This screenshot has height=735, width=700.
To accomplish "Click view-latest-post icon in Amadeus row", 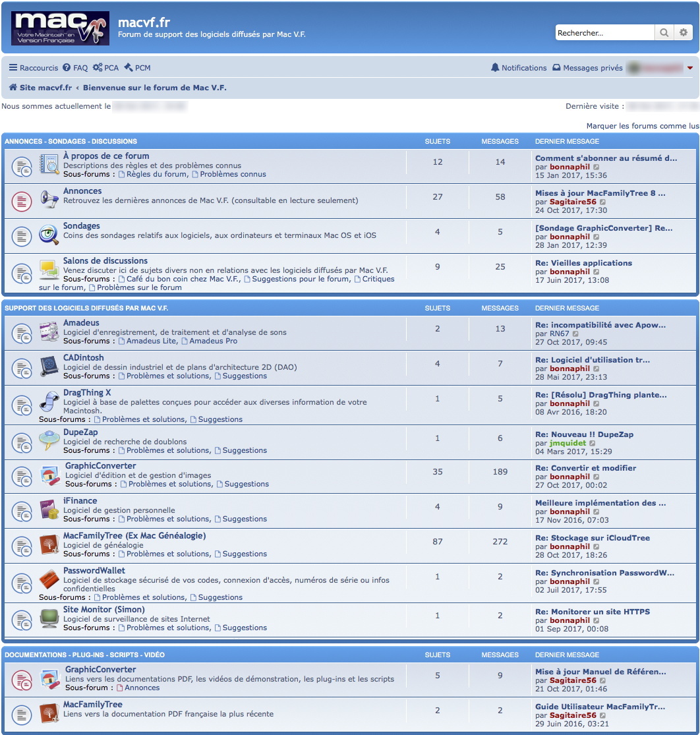I will click(575, 334).
